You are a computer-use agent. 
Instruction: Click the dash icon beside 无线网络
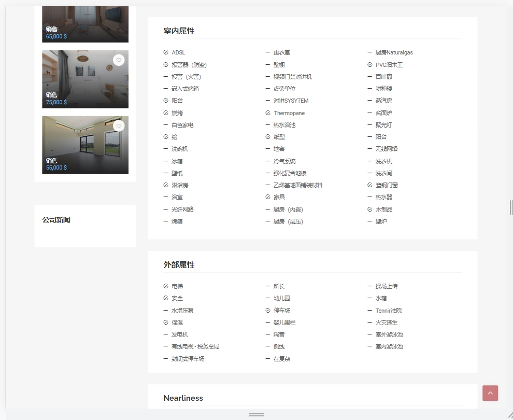369,149
